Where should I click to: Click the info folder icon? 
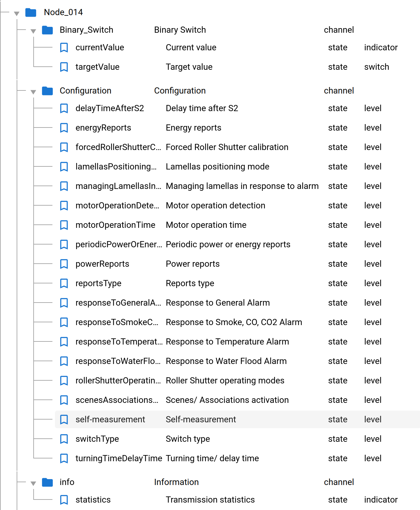(47, 482)
